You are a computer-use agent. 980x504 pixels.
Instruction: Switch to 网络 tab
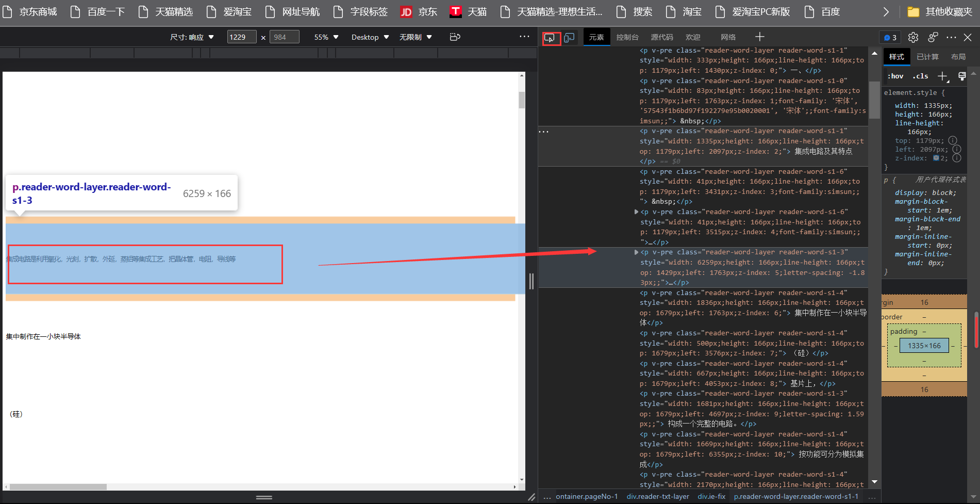pos(728,37)
